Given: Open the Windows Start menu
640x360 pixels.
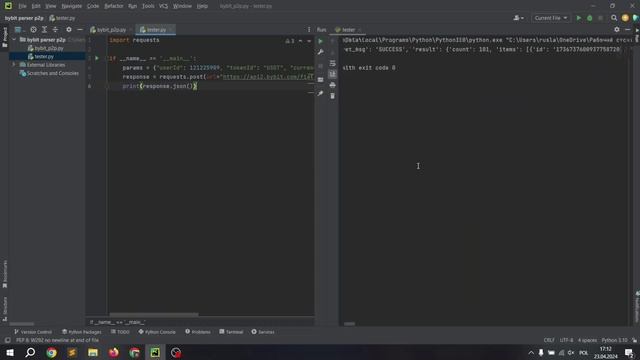Looking at the screenshot, I should point(9,353).
